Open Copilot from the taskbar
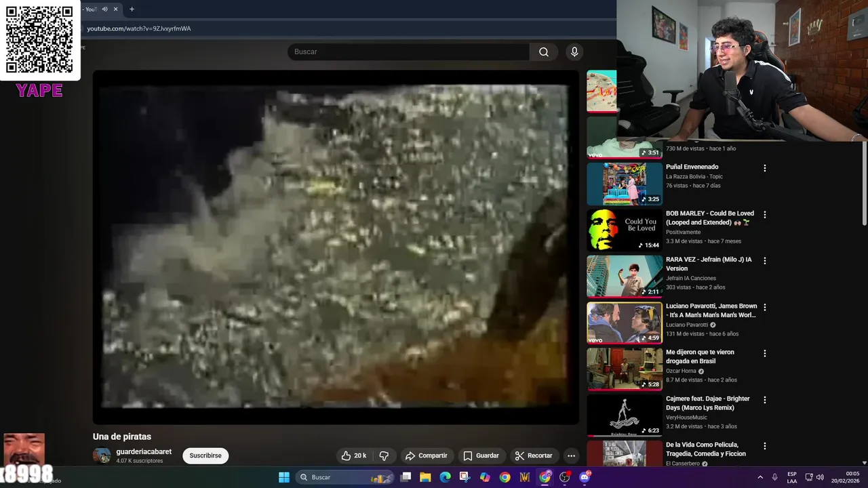Viewport: 868px width, 488px height. point(485,477)
